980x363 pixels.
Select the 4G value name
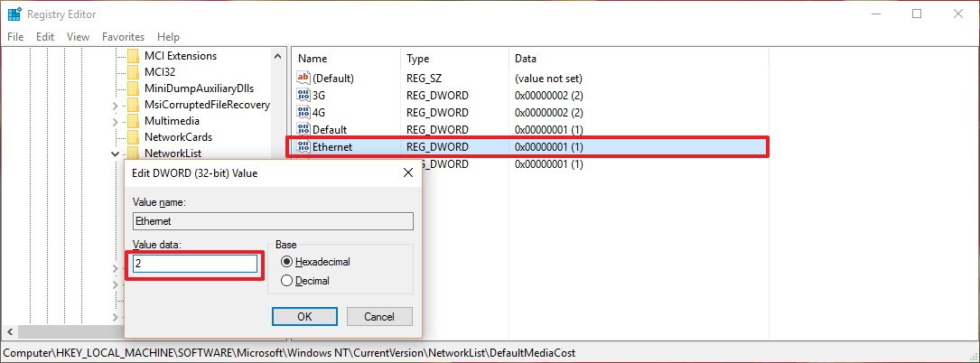click(x=319, y=113)
